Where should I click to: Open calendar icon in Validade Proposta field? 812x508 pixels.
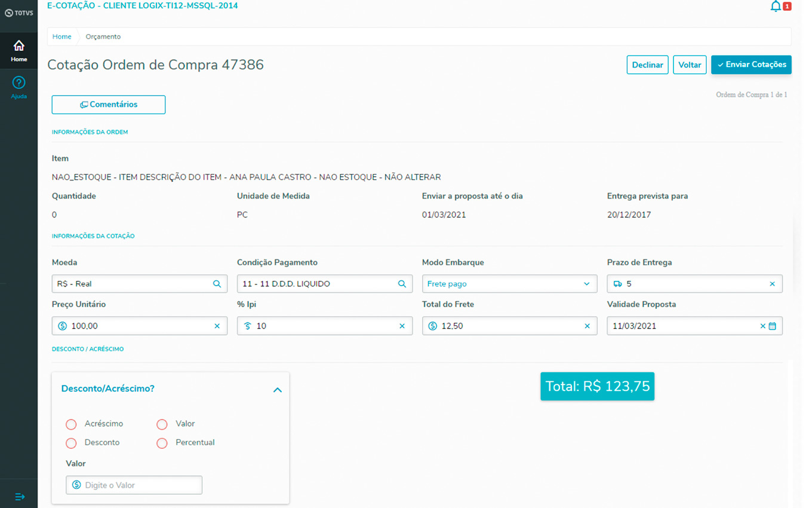click(773, 326)
